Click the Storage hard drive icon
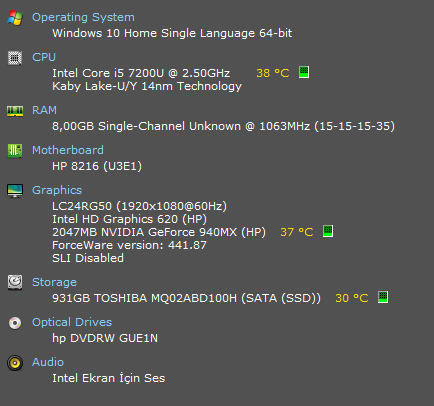Screen dimensions: 434x406 pos(15,282)
